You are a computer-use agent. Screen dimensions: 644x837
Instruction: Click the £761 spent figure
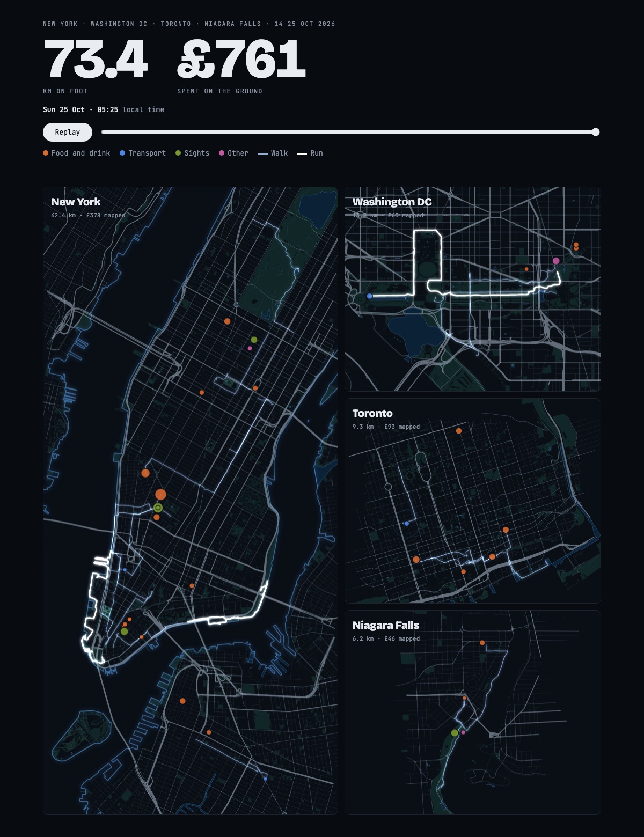tap(241, 59)
